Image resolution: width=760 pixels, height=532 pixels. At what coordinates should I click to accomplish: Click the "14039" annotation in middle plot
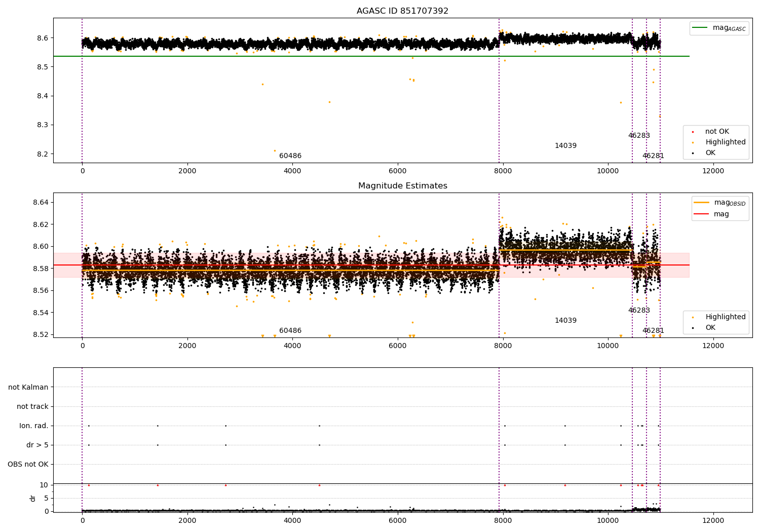565,321
